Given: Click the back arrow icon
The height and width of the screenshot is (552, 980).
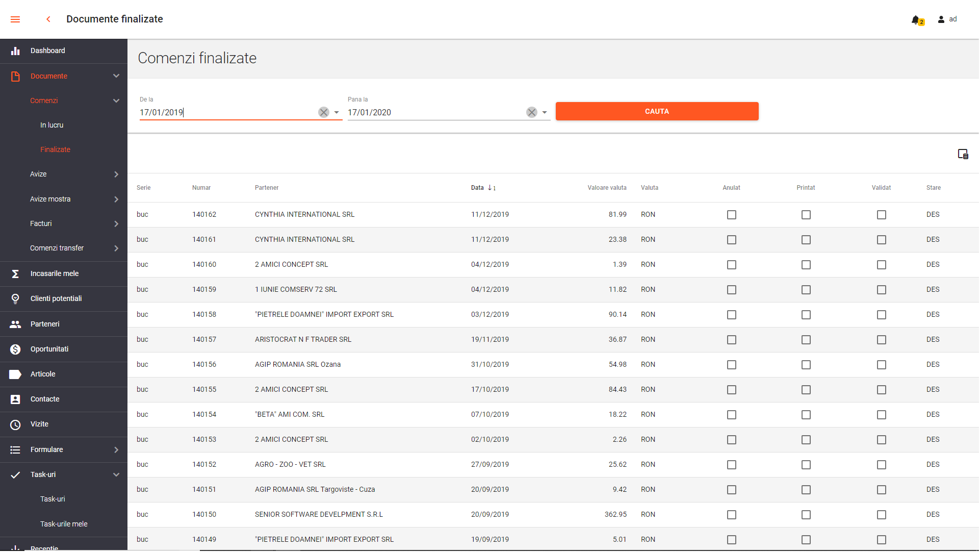Looking at the screenshot, I should [48, 19].
